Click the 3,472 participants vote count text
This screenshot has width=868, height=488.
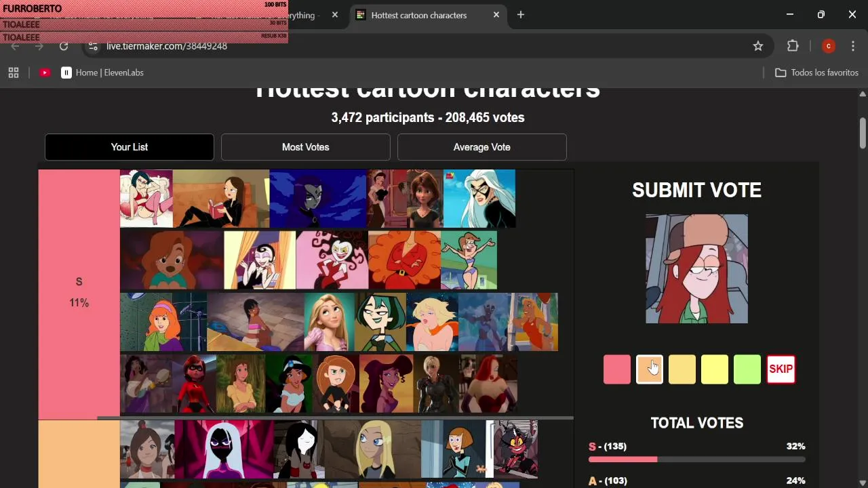[x=428, y=117]
